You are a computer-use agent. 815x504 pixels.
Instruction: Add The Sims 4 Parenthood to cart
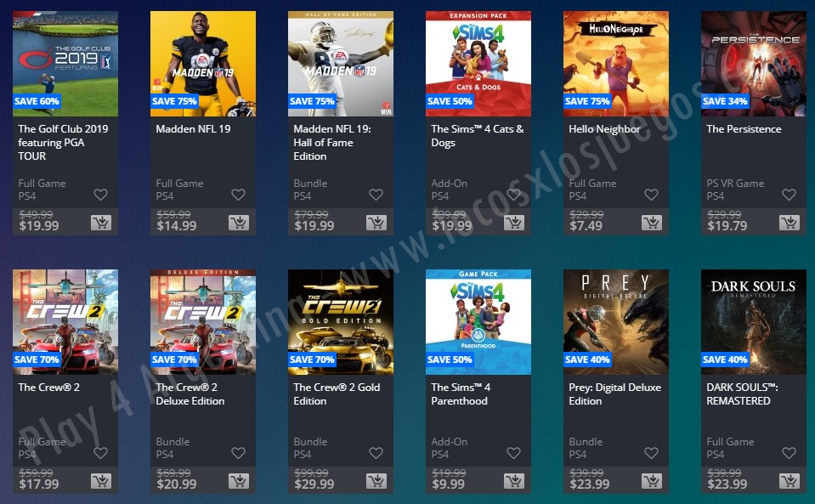[x=514, y=481]
